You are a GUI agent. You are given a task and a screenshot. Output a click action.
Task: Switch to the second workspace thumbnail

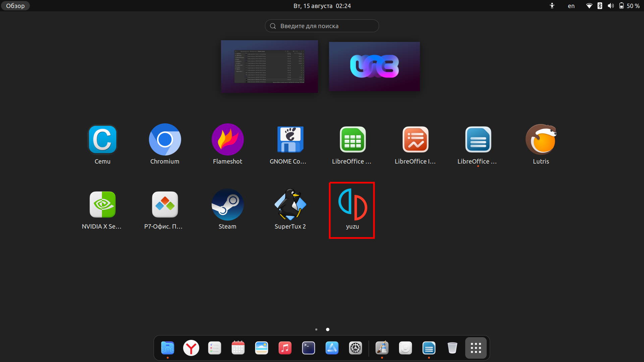[x=374, y=66]
